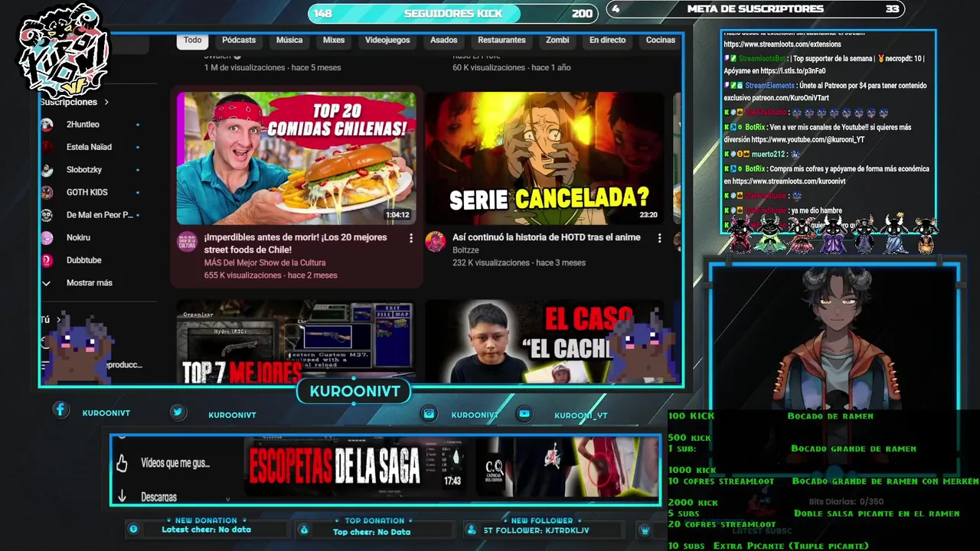Click the Descargas download arrow icon
Screen dimensions: 980x551
[122, 497]
